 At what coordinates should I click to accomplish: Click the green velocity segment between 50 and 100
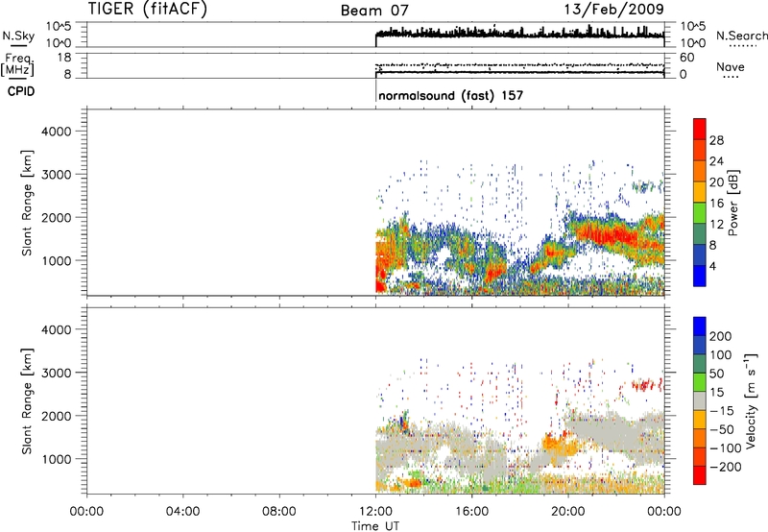[x=700, y=364]
